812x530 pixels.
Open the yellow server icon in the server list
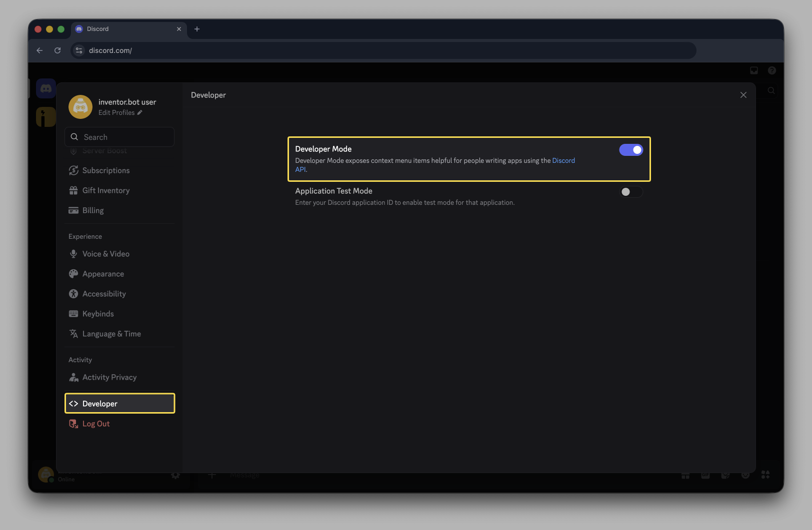coord(46,117)
